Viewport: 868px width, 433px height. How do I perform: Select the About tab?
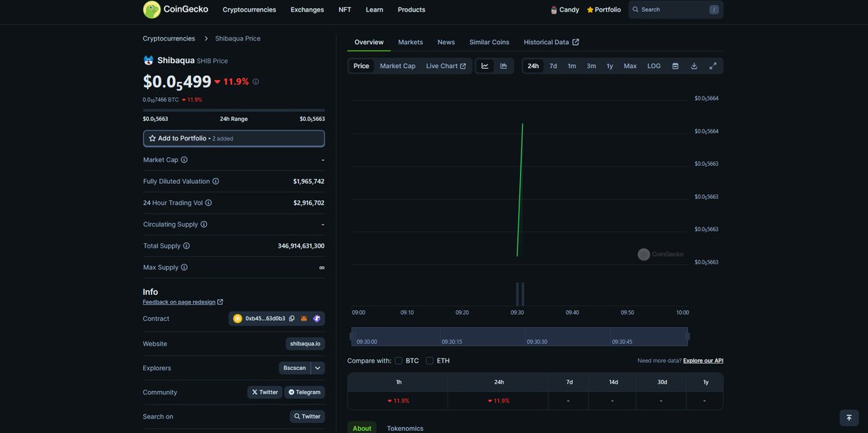coord(362,428)
